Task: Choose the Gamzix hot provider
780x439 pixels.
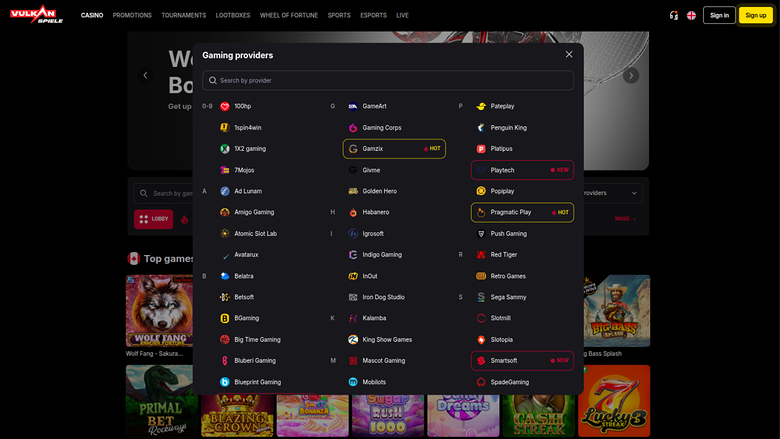Action: 394,149
